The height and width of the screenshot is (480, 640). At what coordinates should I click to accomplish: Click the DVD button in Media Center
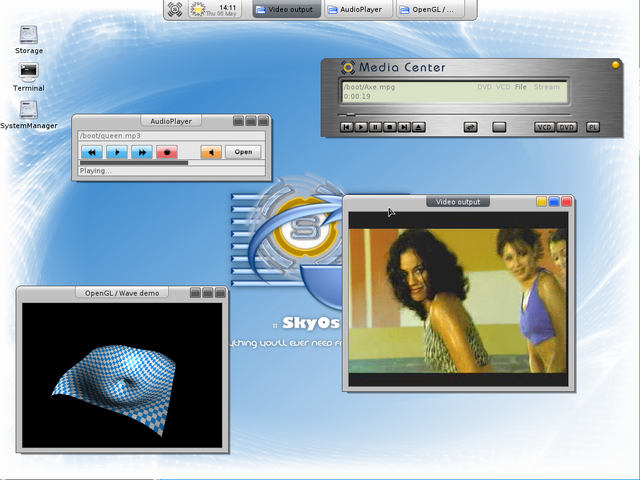click(x=567, y=127)
